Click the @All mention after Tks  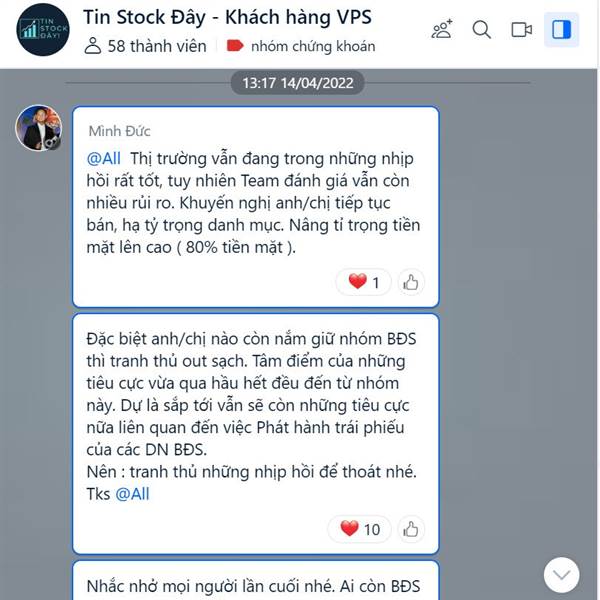pos(132,494)
